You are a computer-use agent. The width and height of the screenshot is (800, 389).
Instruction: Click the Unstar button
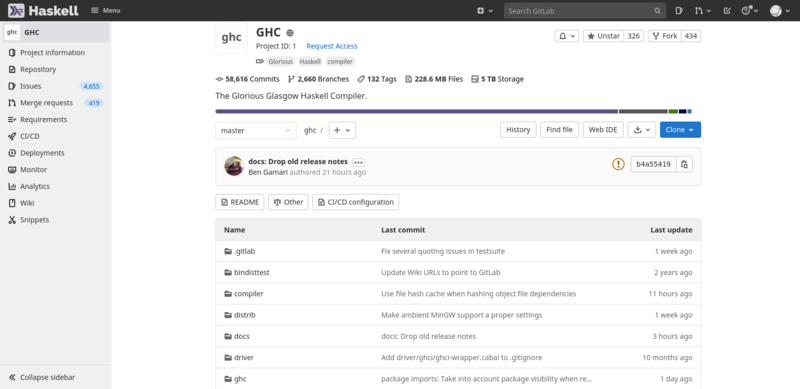(x=604, y=36)
